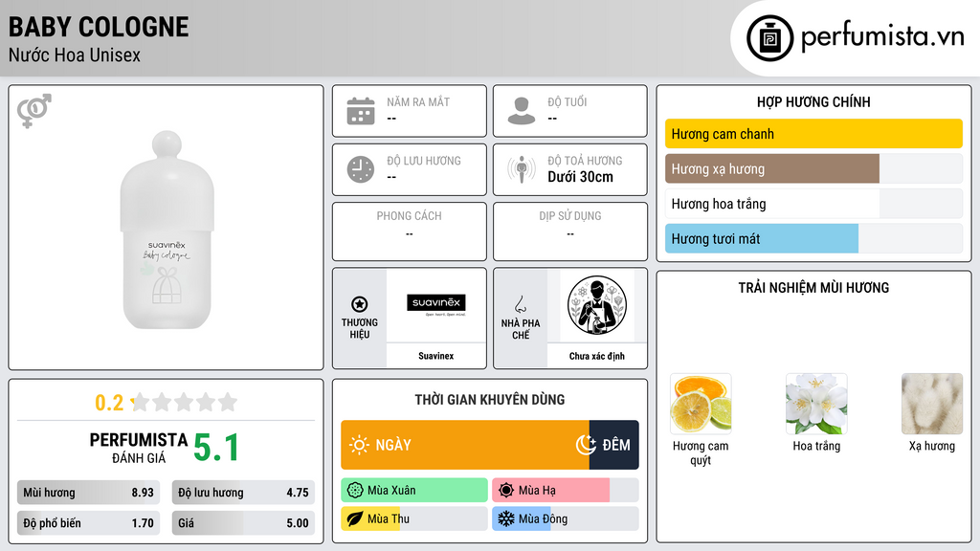The height and width of the screenshot is (551, 980).
Task: Click the Trải nghiệm mùi hương heading
Action: [x=813, y=288]
